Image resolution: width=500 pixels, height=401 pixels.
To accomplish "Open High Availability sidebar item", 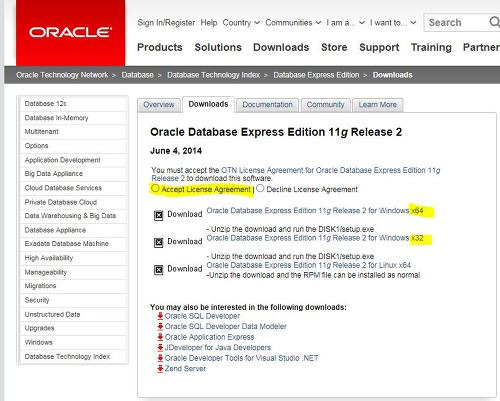I will [x=74, y=258].
